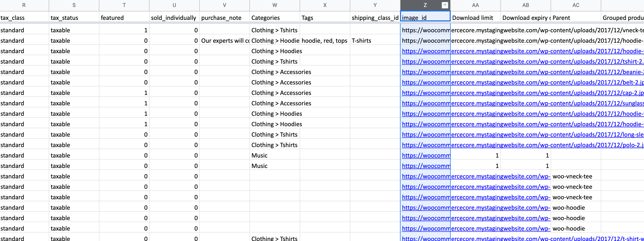644x241 pixels.
Task: Select the Categories header cell
Action: [x=275, y=18]
